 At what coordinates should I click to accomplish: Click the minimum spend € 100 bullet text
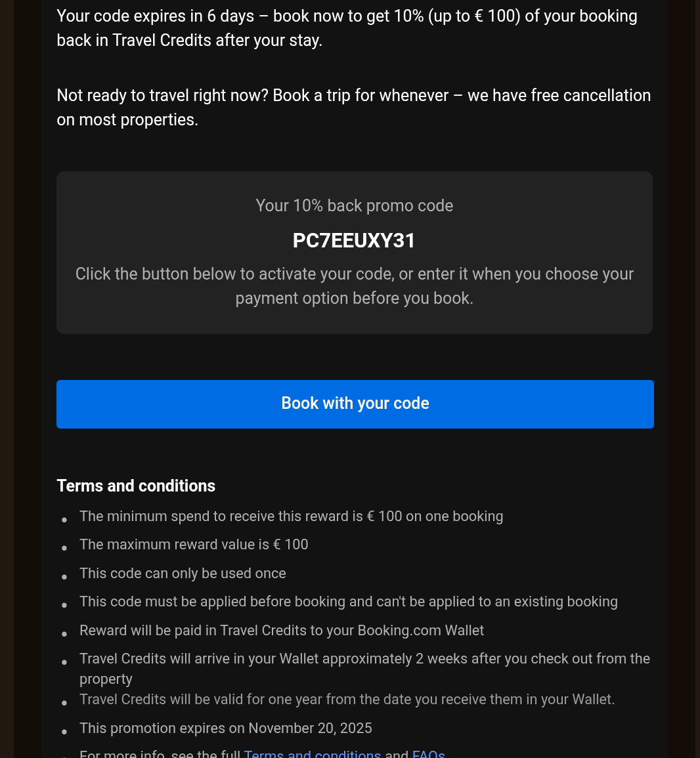[x=291, y=516]
